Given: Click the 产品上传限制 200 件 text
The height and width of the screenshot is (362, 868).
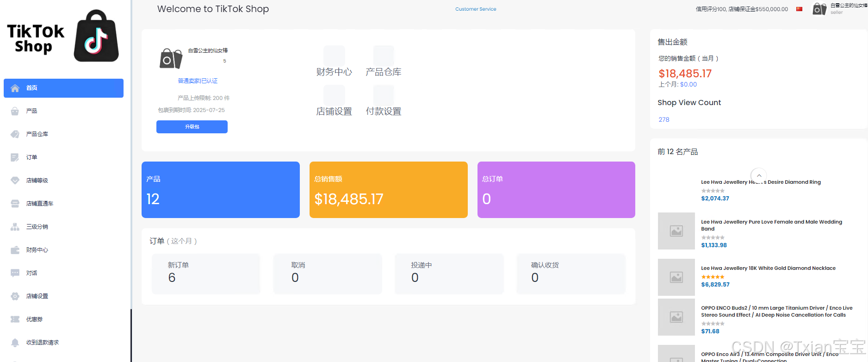Looking at the screenshot, I should click(204, 98).
